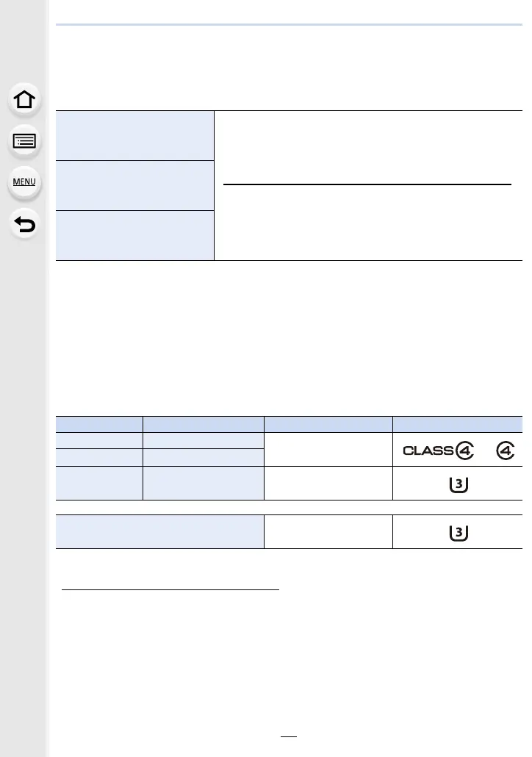
Task: Click the white cell left of CLASS 4 logo
Action: pyautogui.click(x=328, y=450)
